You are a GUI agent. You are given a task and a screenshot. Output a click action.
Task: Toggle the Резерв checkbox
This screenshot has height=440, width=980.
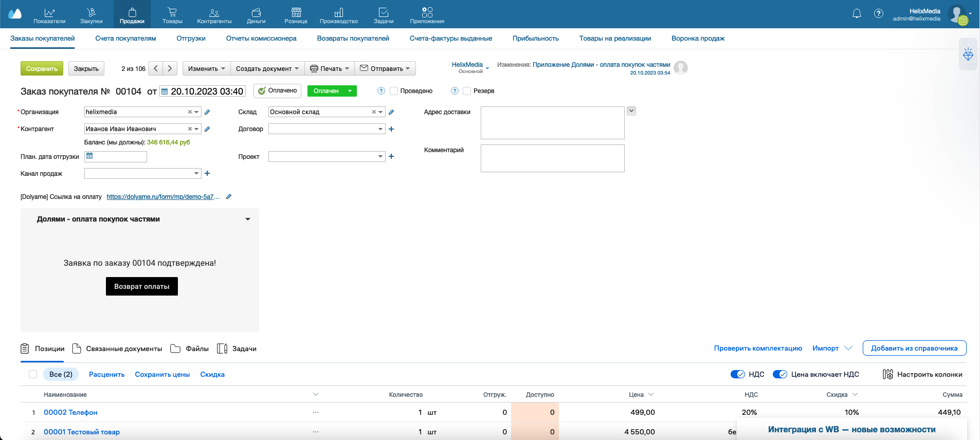467,91
